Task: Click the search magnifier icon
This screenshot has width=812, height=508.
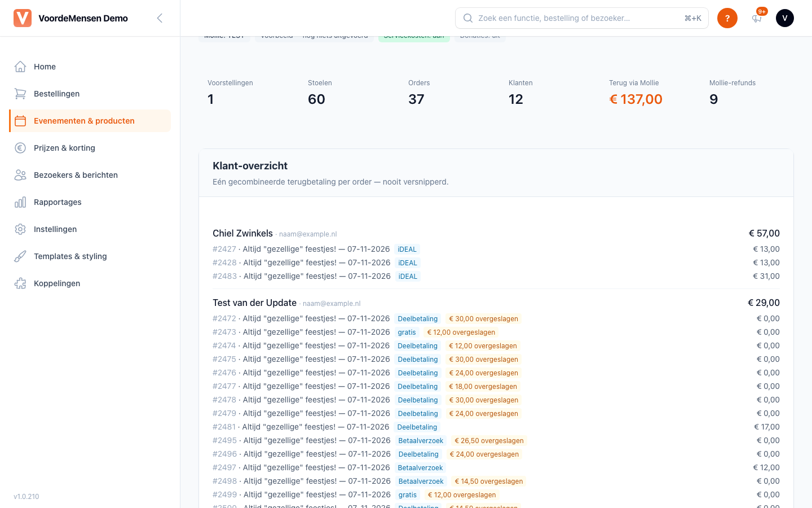Action: point(468,18)
